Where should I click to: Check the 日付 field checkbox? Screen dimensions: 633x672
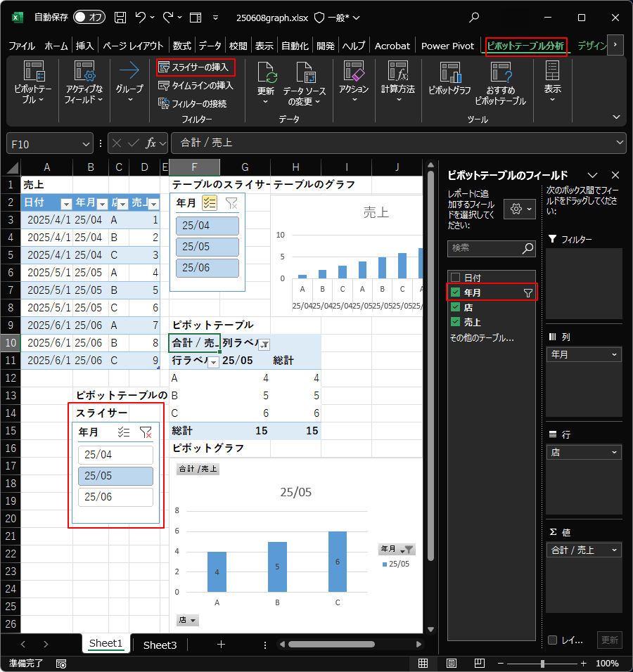(x=455, y=276)
